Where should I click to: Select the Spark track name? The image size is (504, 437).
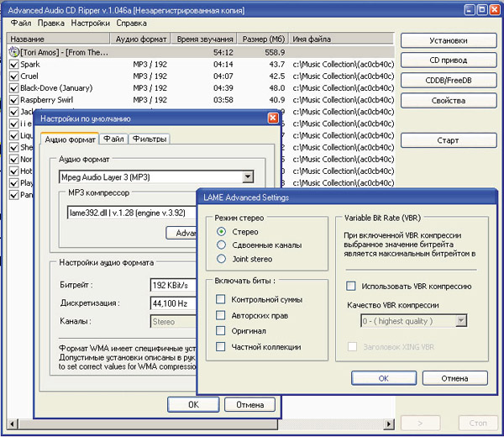(30, 65)
